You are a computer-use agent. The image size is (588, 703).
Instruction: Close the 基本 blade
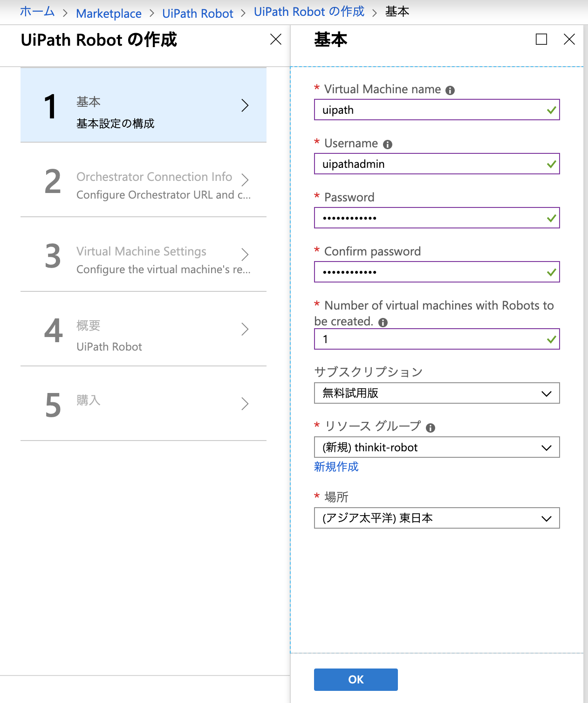pos(569,39)
